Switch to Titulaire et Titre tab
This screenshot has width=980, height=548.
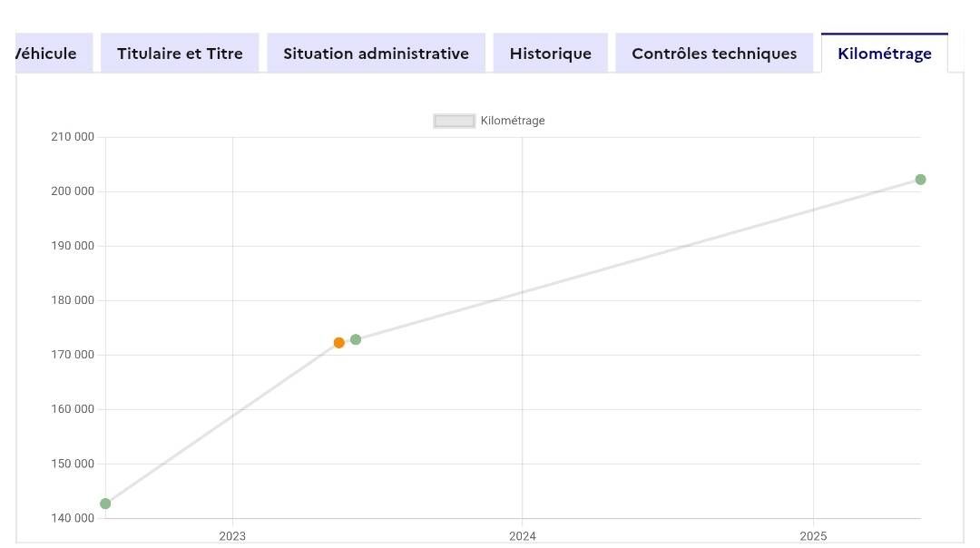180,54
